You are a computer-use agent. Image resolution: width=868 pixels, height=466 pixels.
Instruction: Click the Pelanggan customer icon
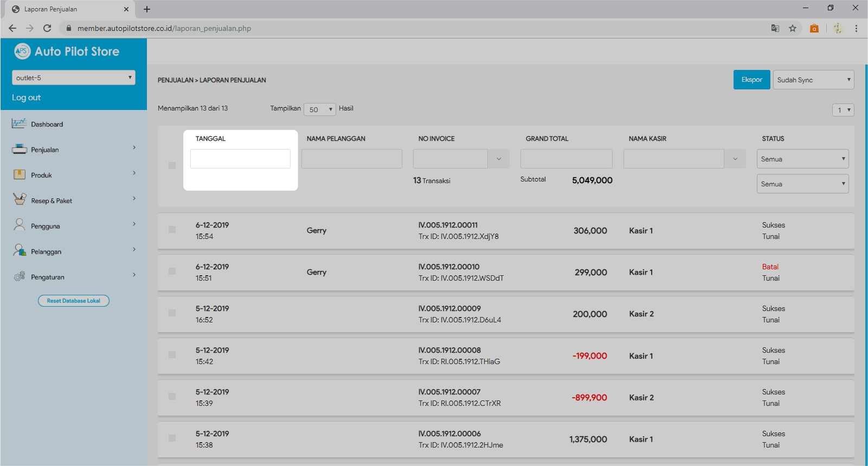[19, 250]
